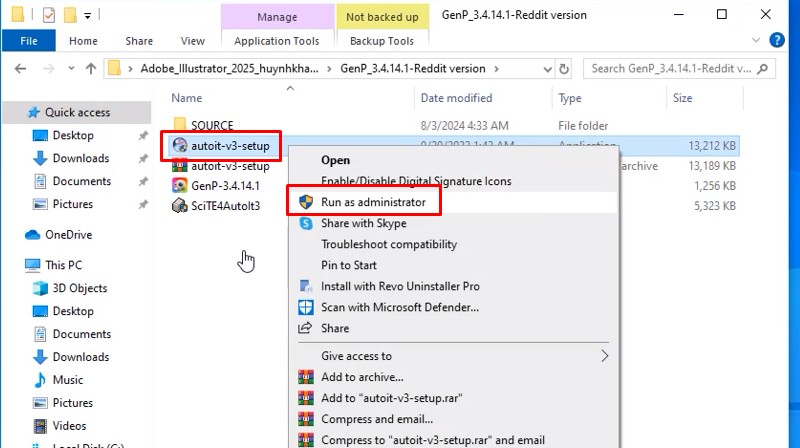Open the quick access toolbar dropdown arrow
Viewport: 800px width, 448px height.
(88, 16)
